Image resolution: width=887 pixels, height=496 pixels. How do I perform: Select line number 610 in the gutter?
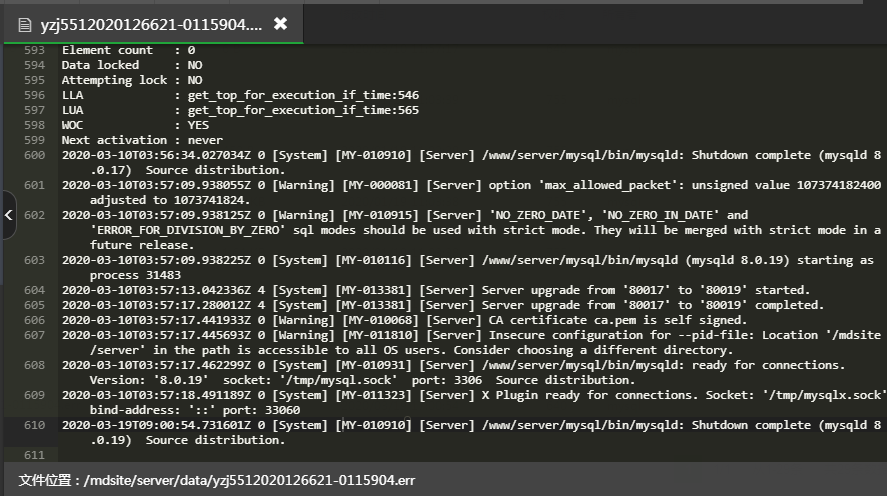pos(34,425)
